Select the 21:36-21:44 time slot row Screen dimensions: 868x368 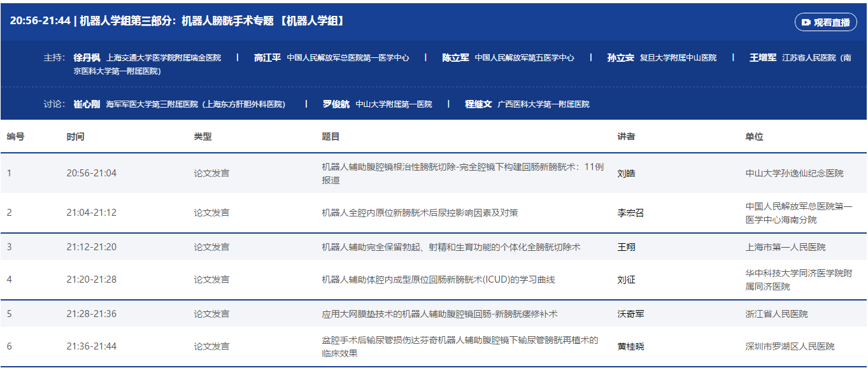tap(92, 346)
